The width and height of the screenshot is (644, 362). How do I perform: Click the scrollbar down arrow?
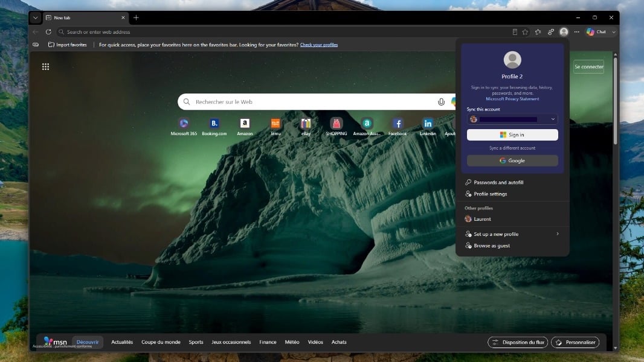coord(615,348)
